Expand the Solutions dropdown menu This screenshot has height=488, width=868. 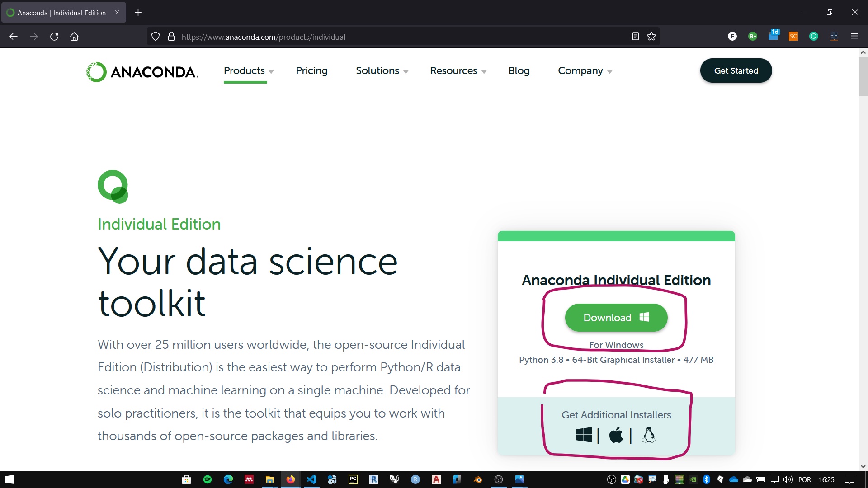coord(382,70)
